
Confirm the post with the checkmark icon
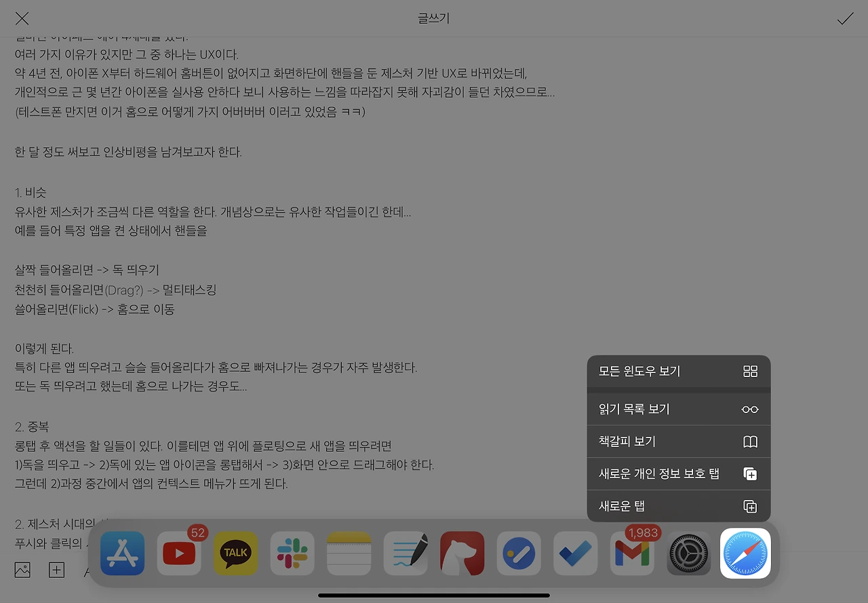845,18
